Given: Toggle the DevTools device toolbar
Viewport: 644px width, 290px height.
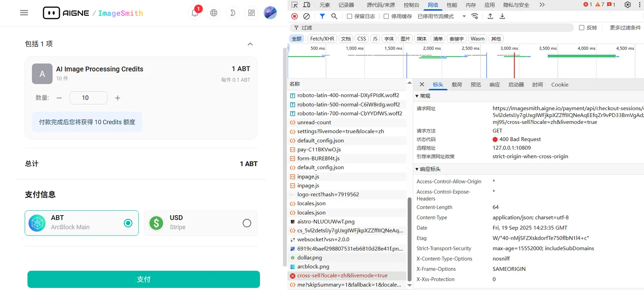Looking at the screenshot, I should coord(307,5).
